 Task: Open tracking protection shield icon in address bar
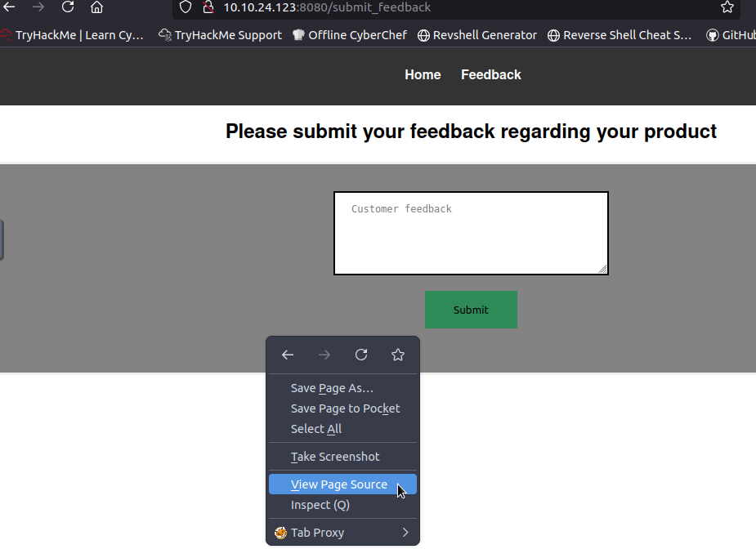point(186,7)
